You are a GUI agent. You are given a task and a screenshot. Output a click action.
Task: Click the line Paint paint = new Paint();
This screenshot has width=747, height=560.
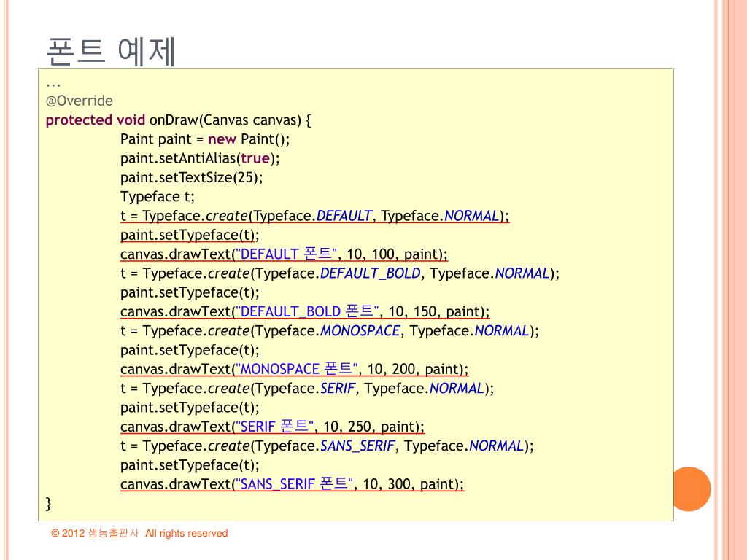(205, 139)
